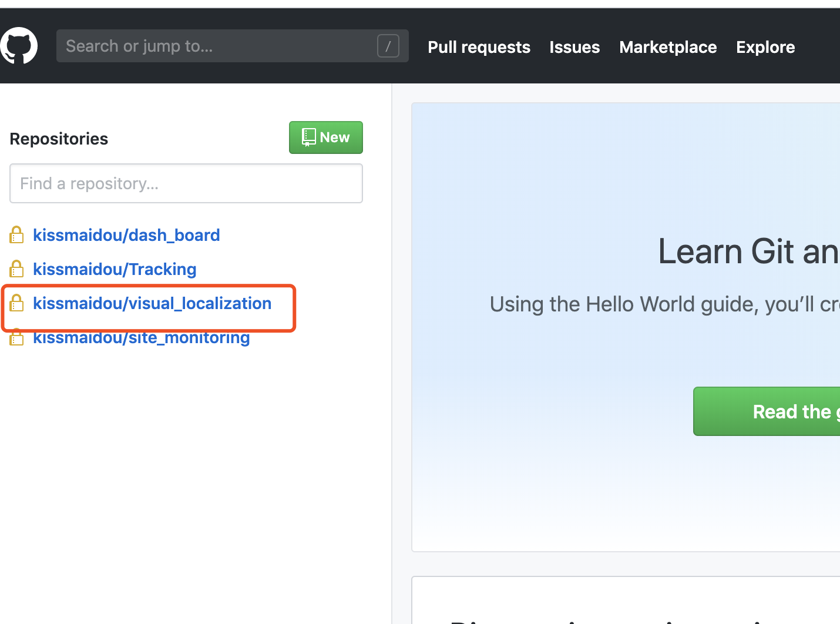Viewport: 840px width, 624px height.
Task: Click the lock icon beside visual_localization
Action: point(16,303)
